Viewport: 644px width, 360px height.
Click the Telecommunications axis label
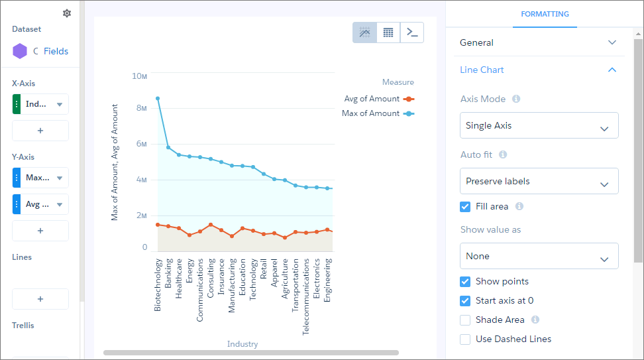pyautogui.click(x=306, y=297)
